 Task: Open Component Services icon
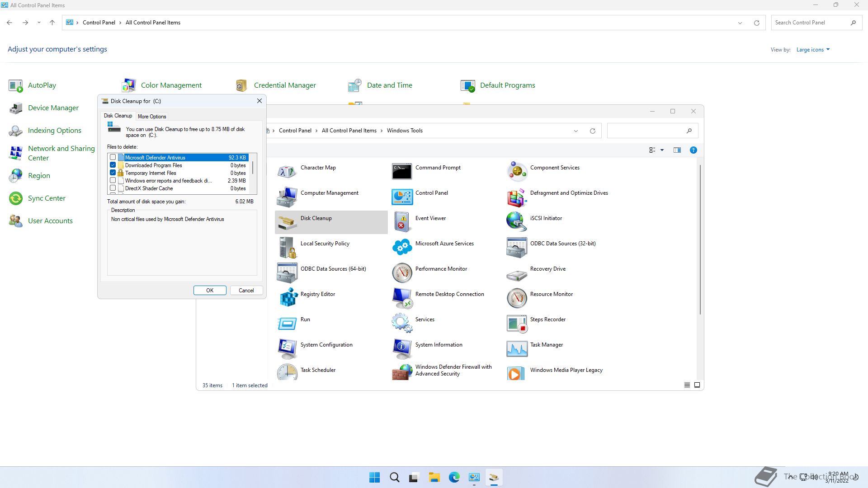point(516,172)
